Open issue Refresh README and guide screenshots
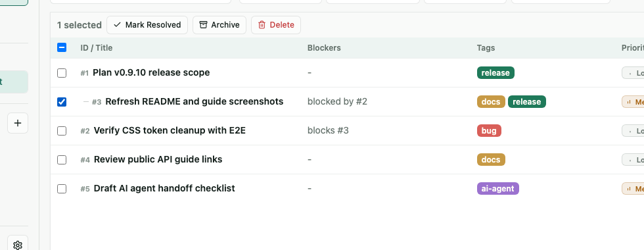The width and height of the screenshot is (644, 250). click(195, 101)
